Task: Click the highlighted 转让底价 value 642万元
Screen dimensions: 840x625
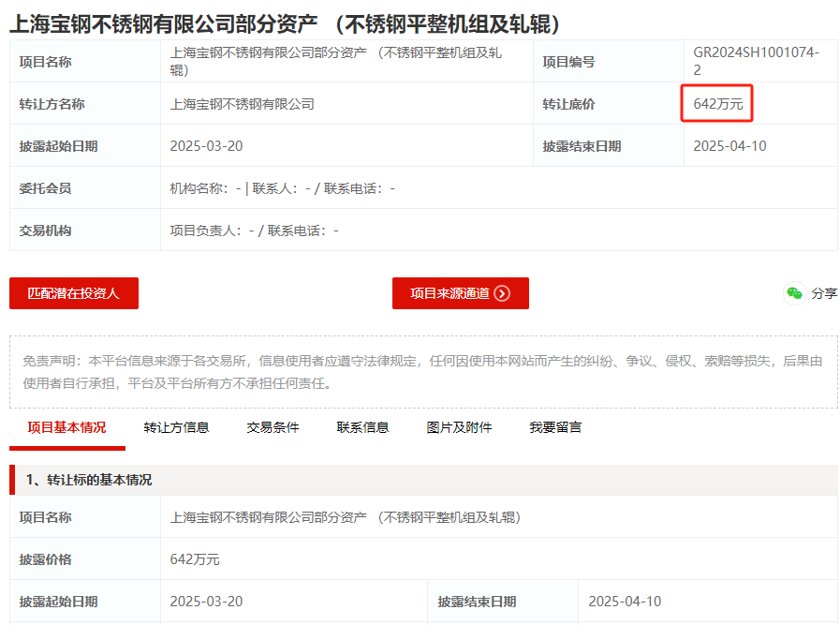Action: [x=717, y=104]
